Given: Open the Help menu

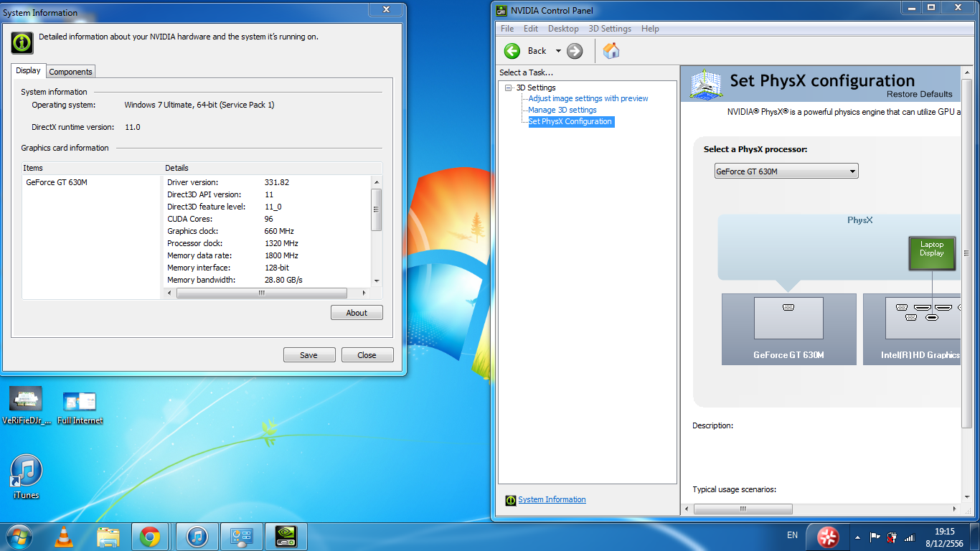Looking at the screenshot, I should click(x=650, y=29).
